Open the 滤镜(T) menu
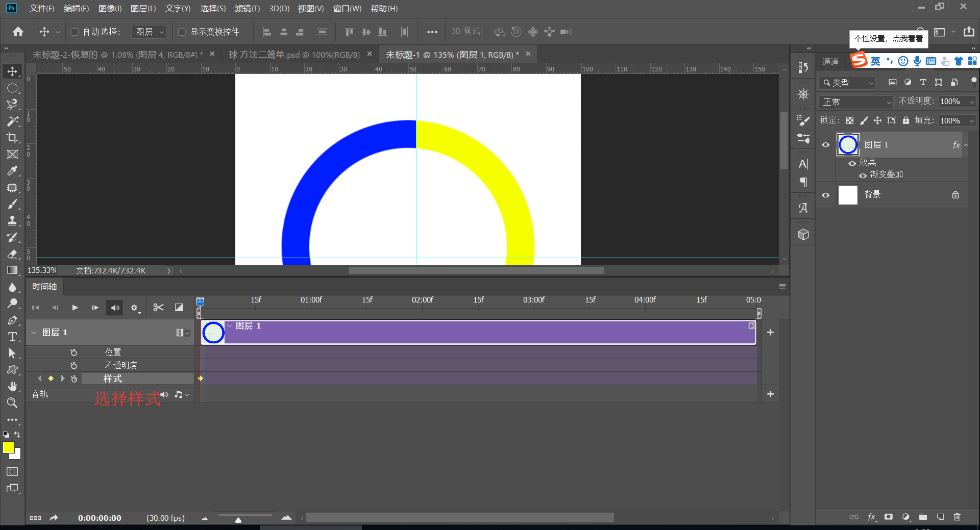The width and height of the screenshot is (980, 530). (x=247, y=8)
